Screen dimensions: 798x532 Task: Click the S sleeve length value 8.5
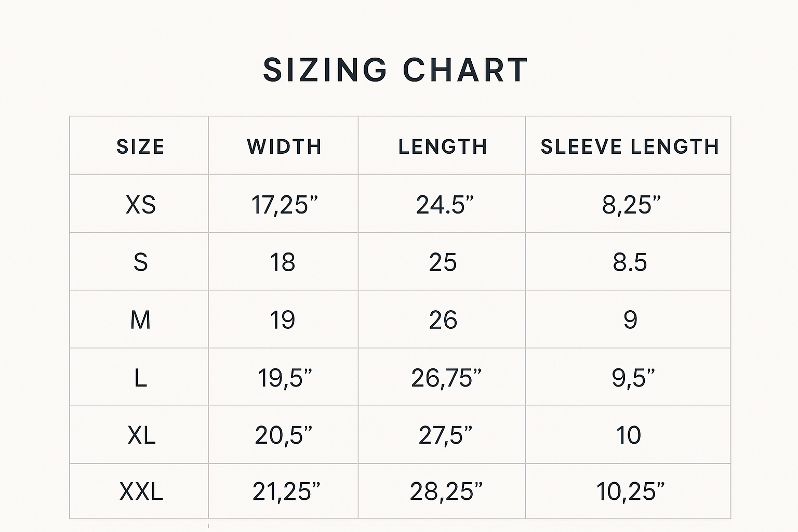[630, 262]
